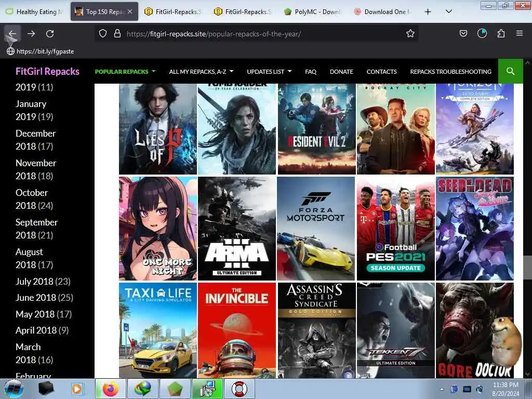Viewport: 532px width, 399px height.
Task: Switch to the PolyMC Download tab
Action: pos(313,12)
